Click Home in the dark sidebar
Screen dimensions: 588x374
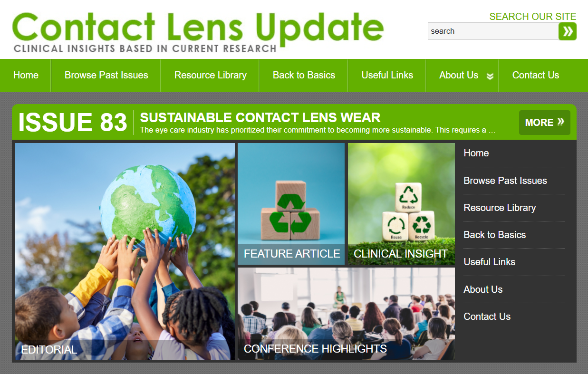point(476,153)
